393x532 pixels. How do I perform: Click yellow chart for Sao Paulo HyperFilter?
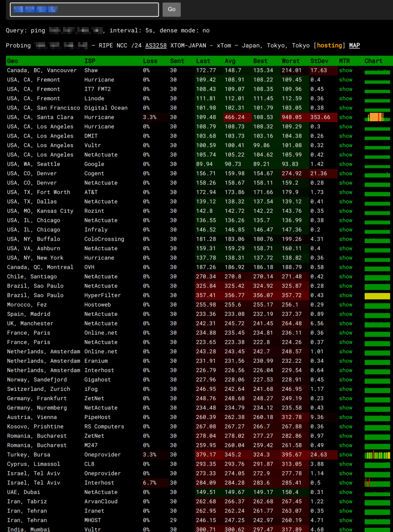377,296
